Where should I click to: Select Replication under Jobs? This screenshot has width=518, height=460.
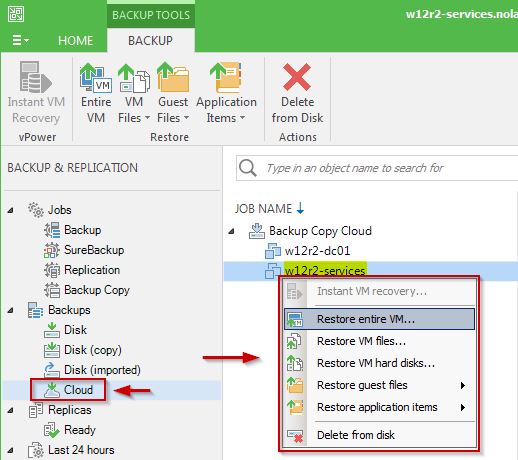tap(92, 270)
